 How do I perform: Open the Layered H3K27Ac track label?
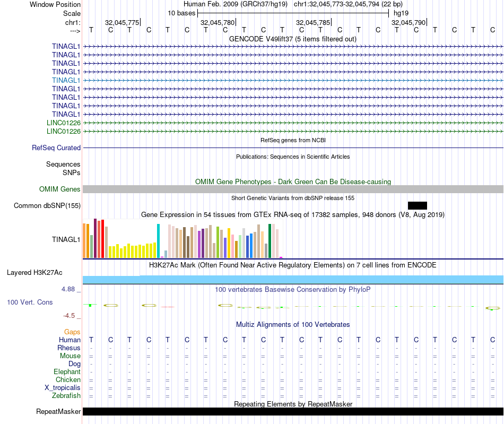pos(34,273)
